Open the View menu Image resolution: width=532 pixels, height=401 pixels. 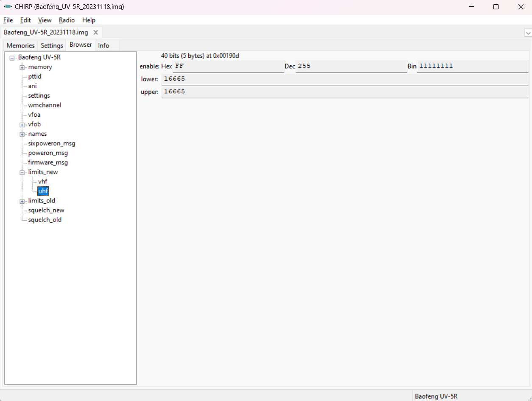(45, 20)
